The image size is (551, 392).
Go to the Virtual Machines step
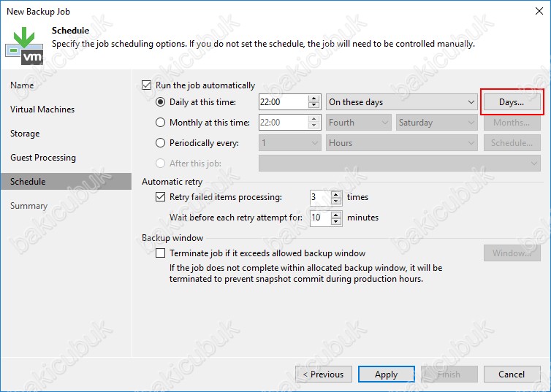click(42, 109)
